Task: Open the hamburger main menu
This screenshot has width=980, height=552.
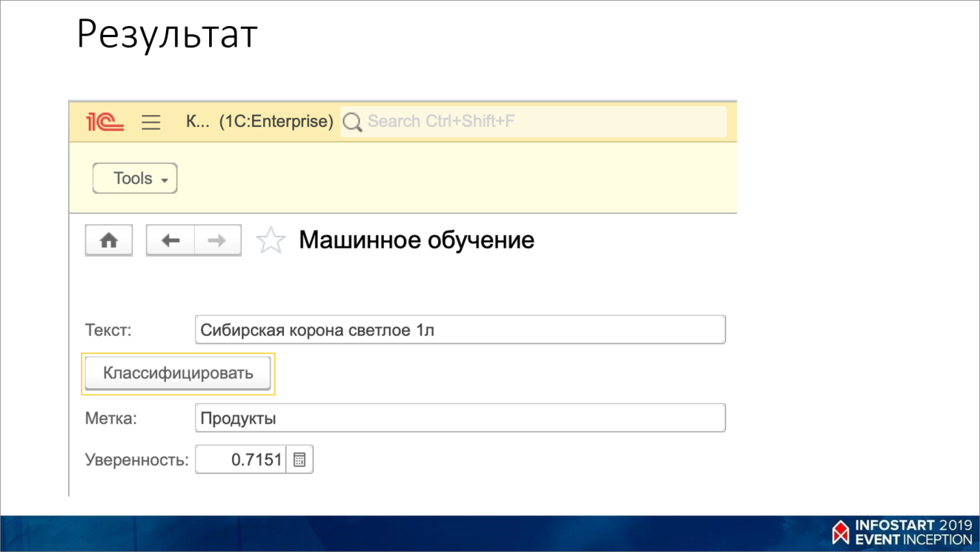Action: click(151, 122)
